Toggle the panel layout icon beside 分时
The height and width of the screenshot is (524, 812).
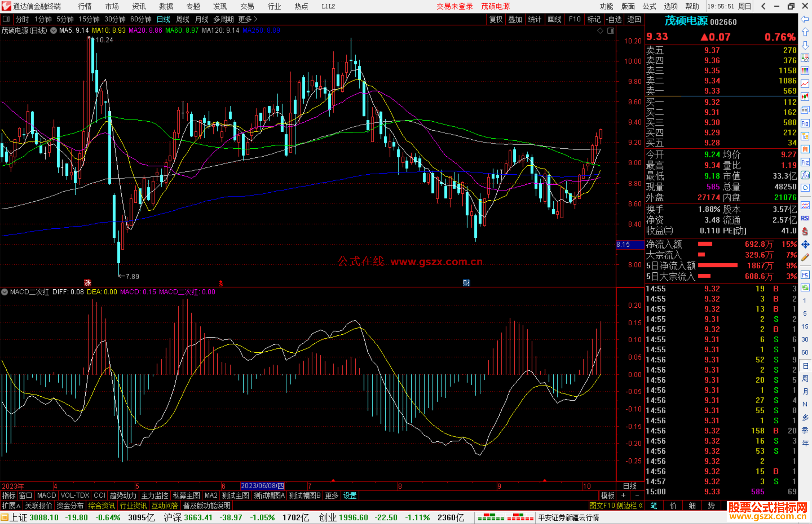coord(6,19)
